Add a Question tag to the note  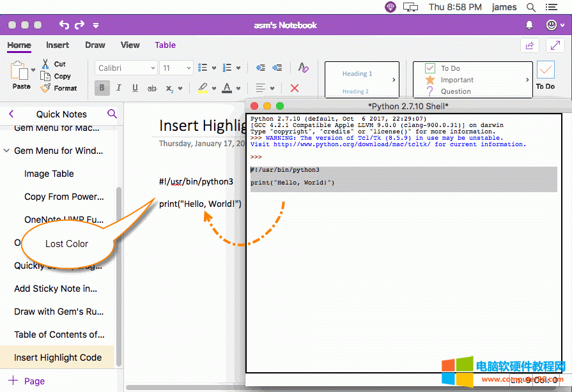[x=431, y=92]
